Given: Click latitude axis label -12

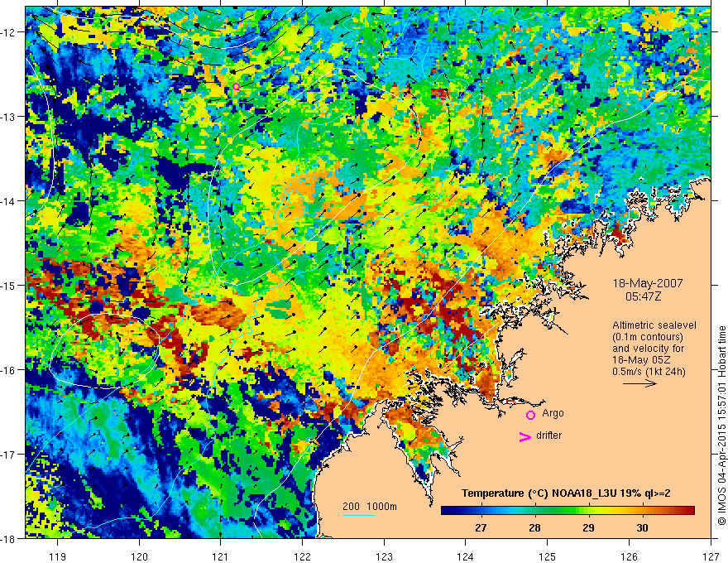Looking at the screenshot, I should 9,32.
